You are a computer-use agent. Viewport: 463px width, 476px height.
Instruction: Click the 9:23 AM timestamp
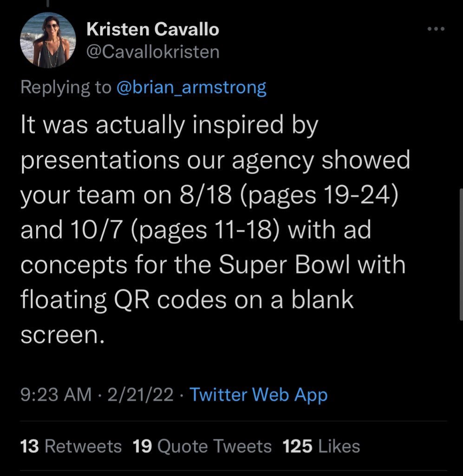click(56, 395)
